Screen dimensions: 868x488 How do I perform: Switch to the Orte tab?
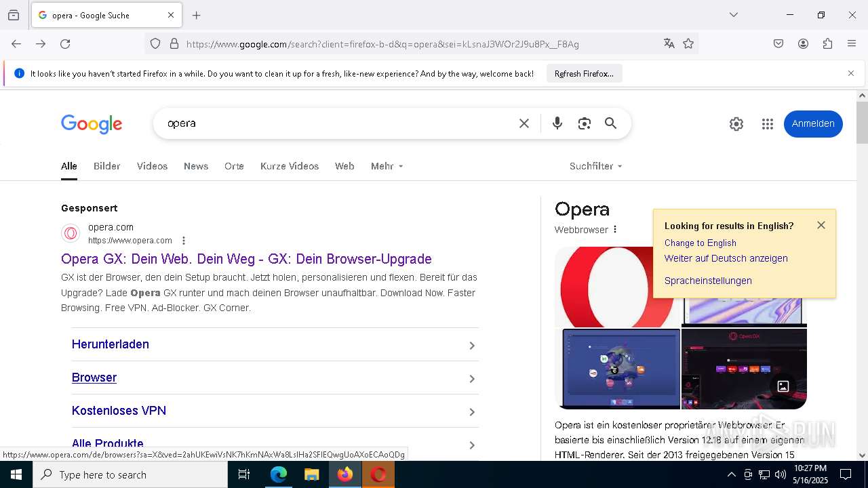coord(234,166)
